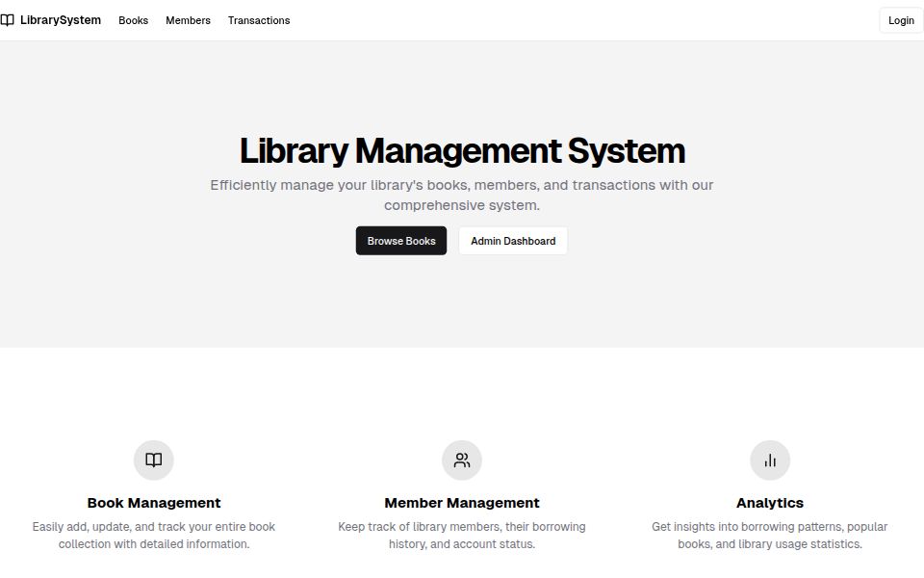Select Transactions from the top navigation
The height and width of the screenshot is (578, 924).
(258, 20)
